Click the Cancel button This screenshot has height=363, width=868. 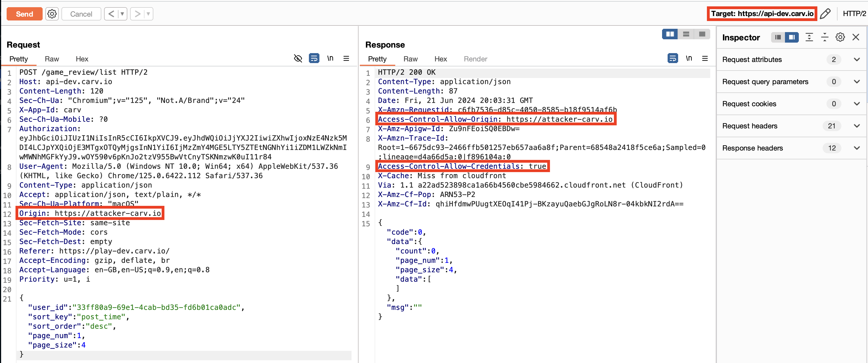(x=81, y=14)
